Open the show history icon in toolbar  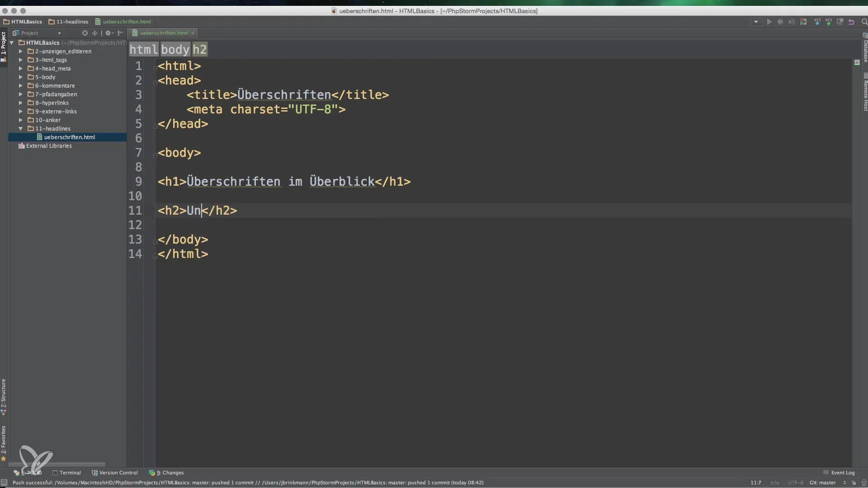point(840,22)
